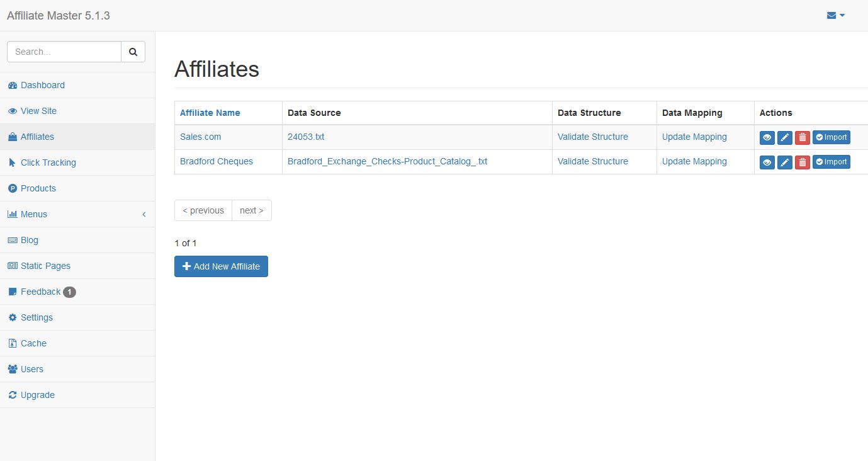Sort by Affiliate Name column header

tap(210, 113)
